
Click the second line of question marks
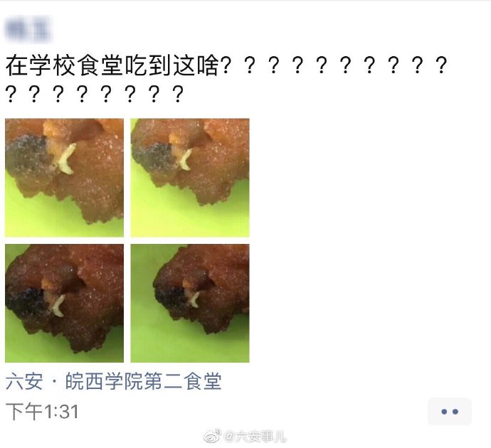coord(95,94)
